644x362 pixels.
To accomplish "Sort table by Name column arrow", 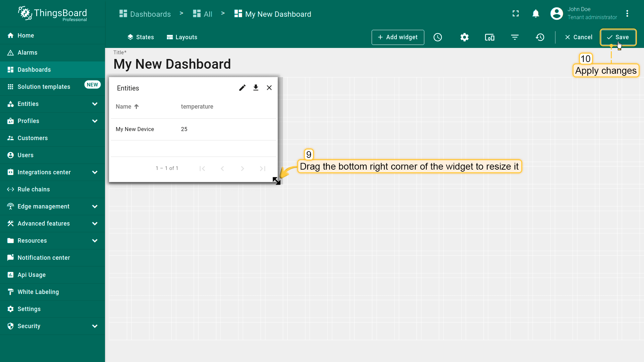I will (x=137, y=107).
